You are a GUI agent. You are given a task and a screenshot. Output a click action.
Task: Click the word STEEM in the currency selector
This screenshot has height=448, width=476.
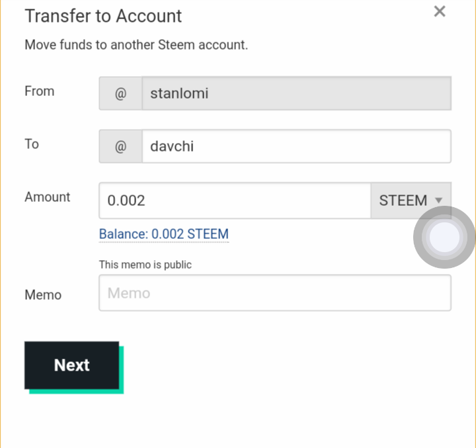403,201
